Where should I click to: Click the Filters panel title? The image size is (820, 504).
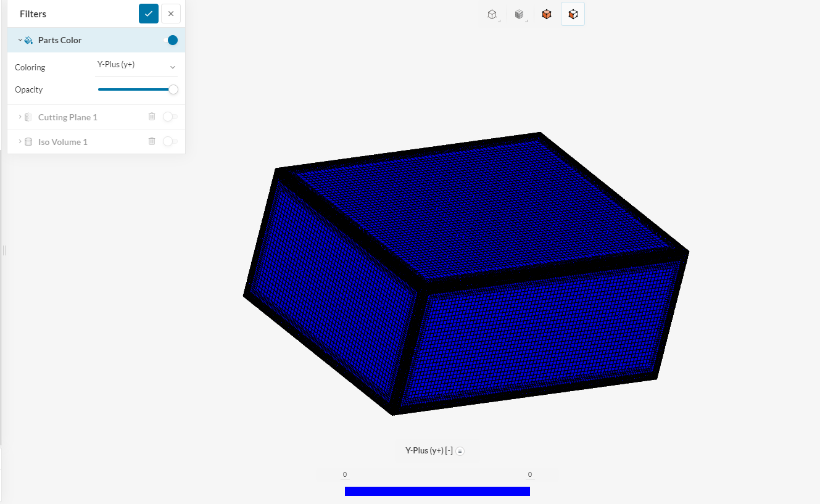point(33,14)
